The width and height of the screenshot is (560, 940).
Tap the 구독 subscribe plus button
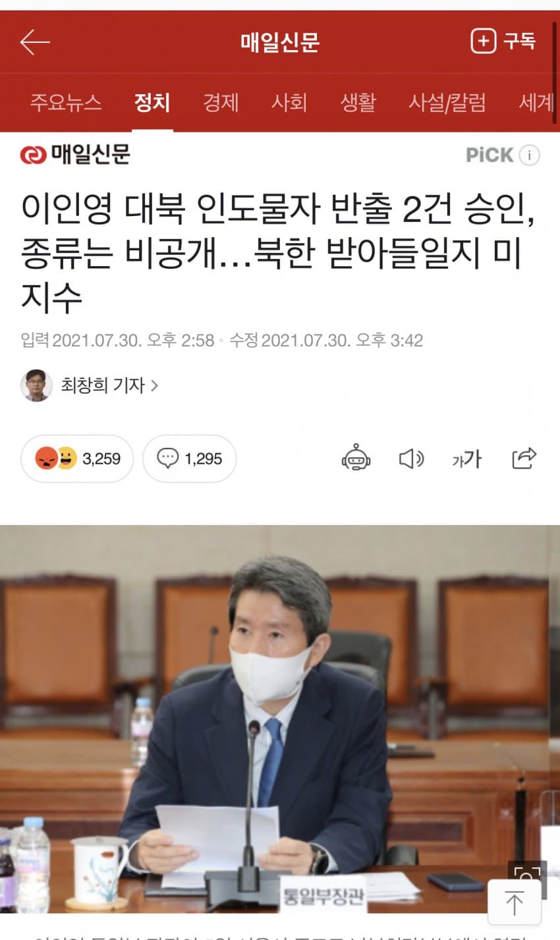click(x=503, y=41)
